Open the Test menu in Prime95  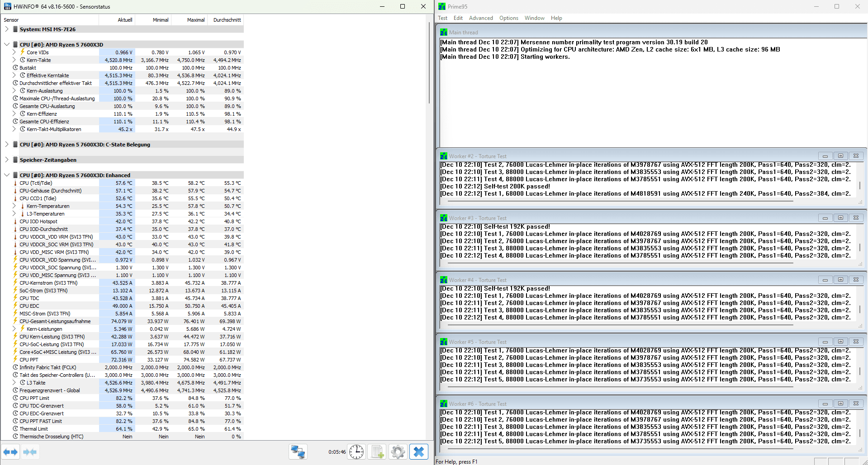[442, 18]
